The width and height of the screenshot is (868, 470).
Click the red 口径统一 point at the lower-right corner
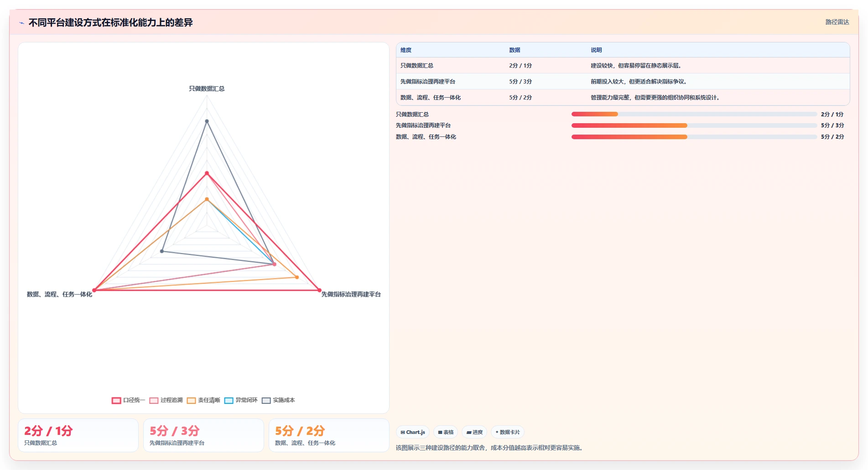[319, 290]
